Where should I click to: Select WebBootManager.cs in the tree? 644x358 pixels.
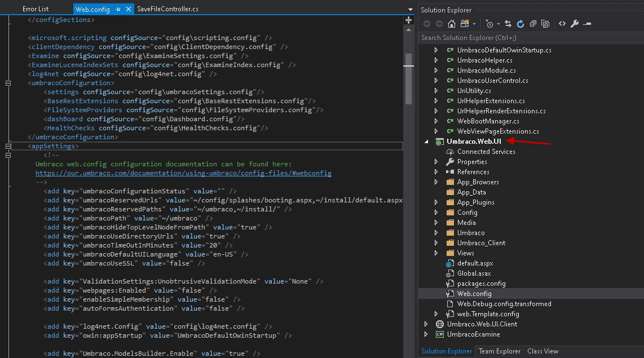[488, 121]
